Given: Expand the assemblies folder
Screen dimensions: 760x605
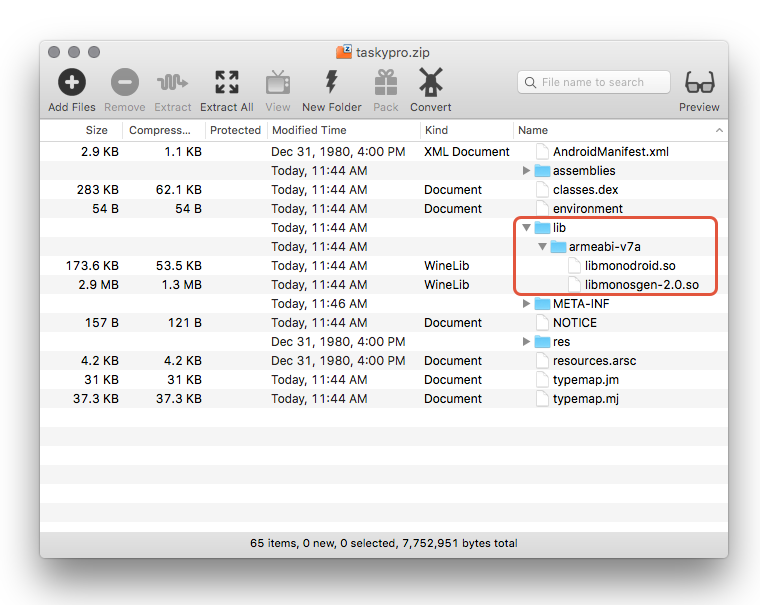Looking at the screenshot, I should (527, 171).
